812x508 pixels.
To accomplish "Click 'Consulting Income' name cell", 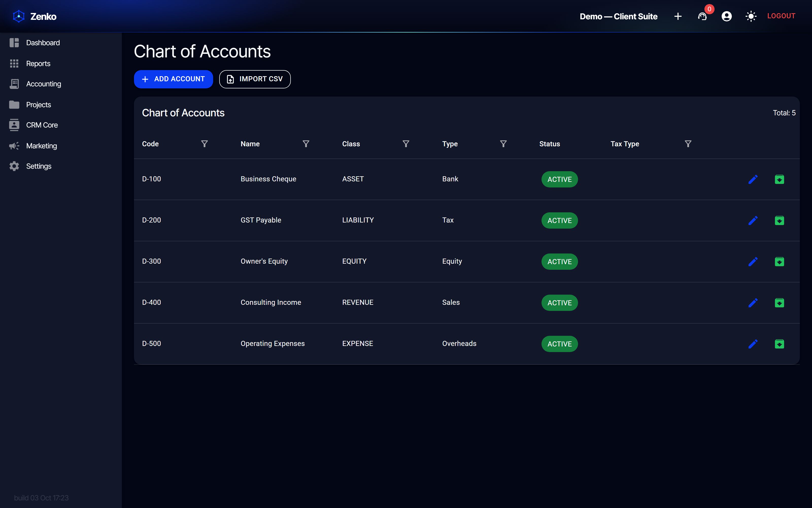I will tap(270, 302).
